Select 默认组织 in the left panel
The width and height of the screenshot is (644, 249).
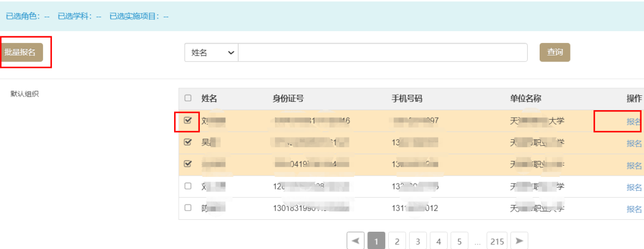[x=24, y=94]
